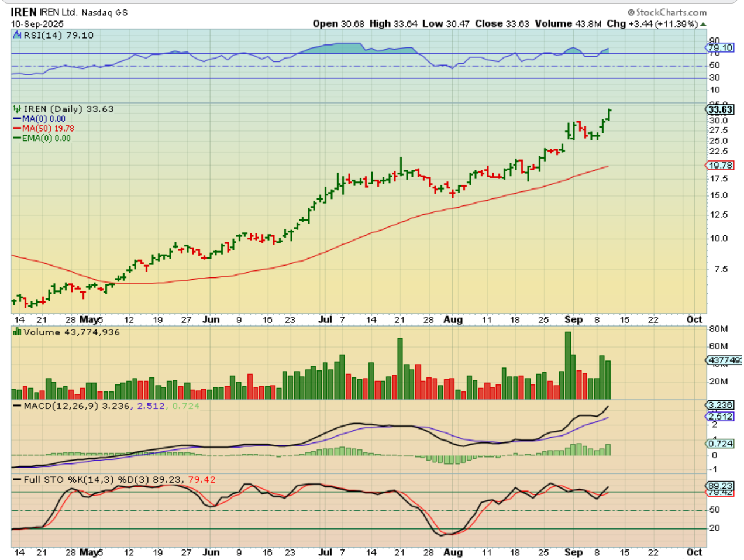Click the green 0.724 histogram value in MACD label
This screenshot has height=560, width=744.
(185, 406)
